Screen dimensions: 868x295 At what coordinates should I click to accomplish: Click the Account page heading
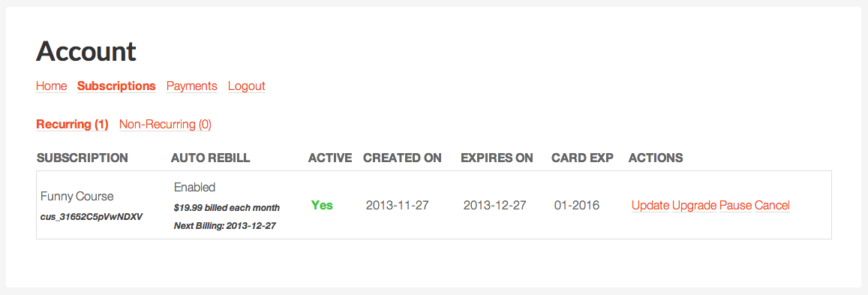[x=86, y=51]
